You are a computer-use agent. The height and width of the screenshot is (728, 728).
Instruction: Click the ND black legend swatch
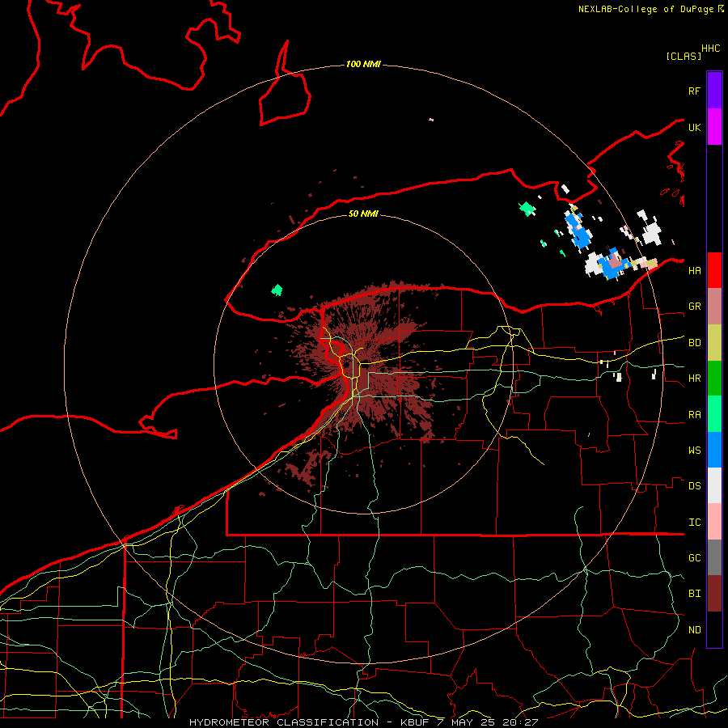click(714, 629)
